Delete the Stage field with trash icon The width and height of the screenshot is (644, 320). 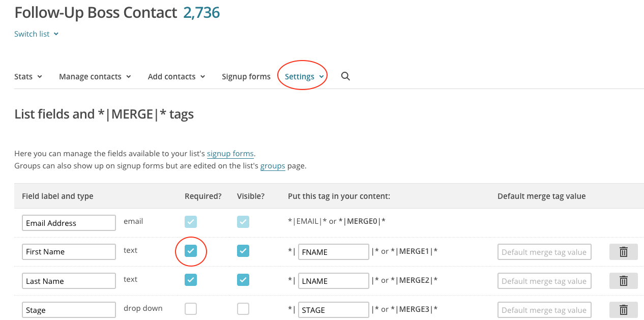click(624, 310)
